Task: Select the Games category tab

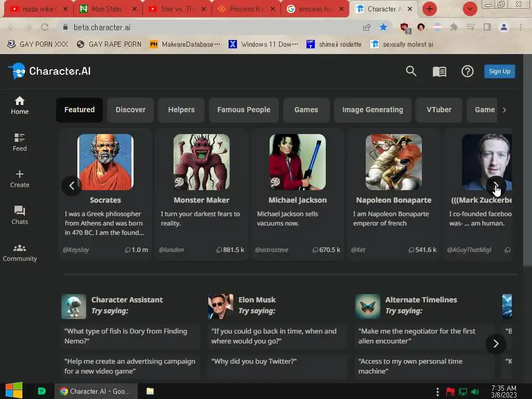Action: (306, 110)
